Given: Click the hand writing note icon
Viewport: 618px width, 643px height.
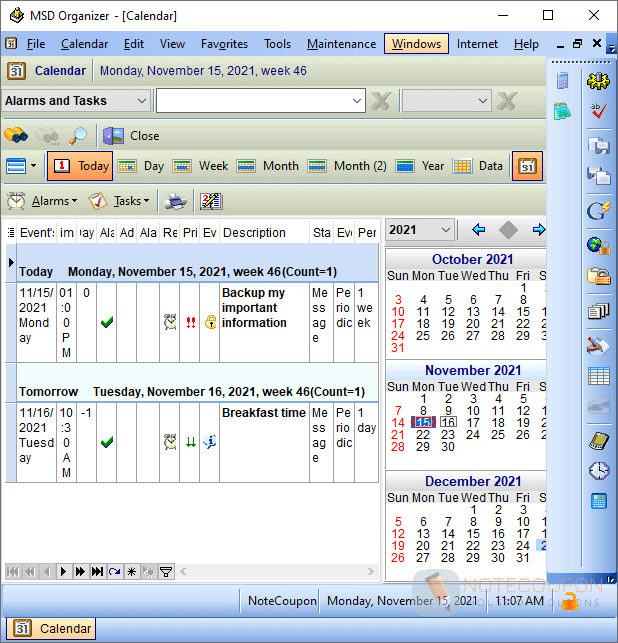Looking at the screenshot, I should pos(598,346).
